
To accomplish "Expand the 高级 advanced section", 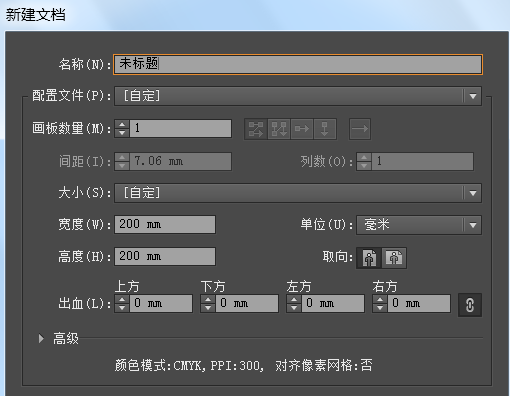I will [x=41, y=339].
